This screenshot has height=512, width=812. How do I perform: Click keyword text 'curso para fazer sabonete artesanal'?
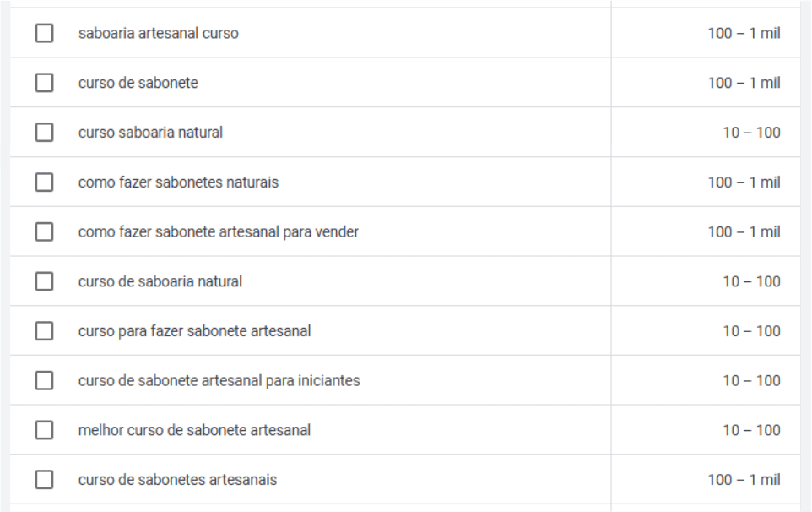194,331
